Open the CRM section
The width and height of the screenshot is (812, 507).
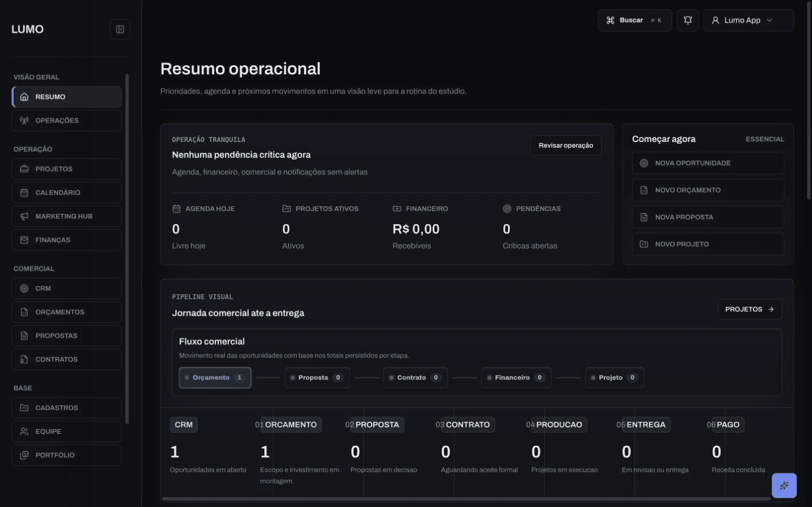click(66, 289)
